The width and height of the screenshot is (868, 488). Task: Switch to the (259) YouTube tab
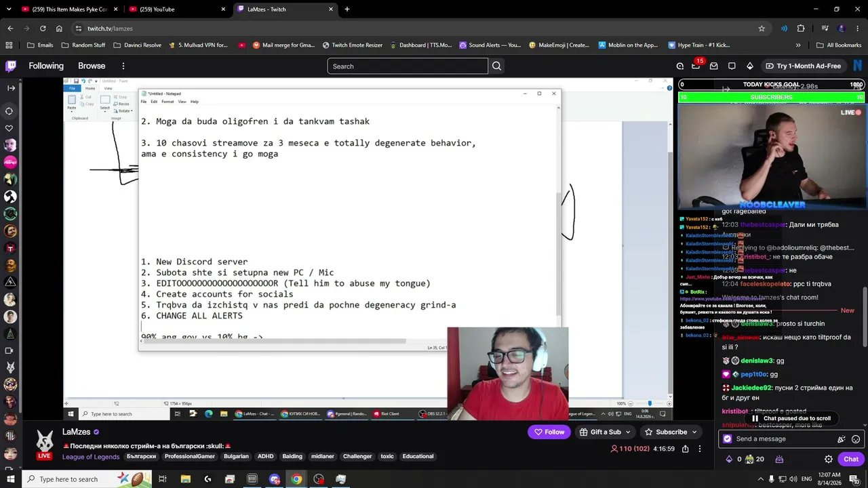click(x=176, y=9)
